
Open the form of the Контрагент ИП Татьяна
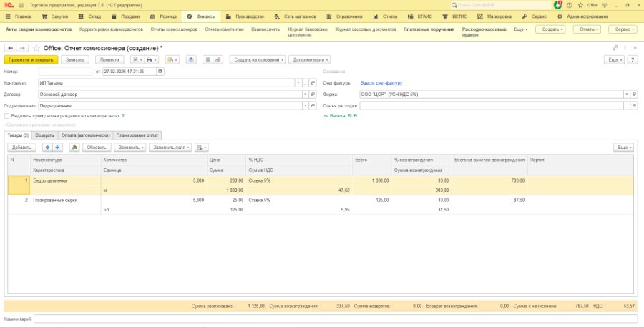click(x=313, y=83)
